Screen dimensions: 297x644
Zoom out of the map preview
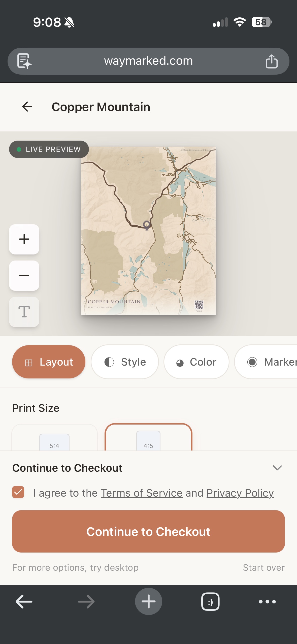tap(24, 276)
